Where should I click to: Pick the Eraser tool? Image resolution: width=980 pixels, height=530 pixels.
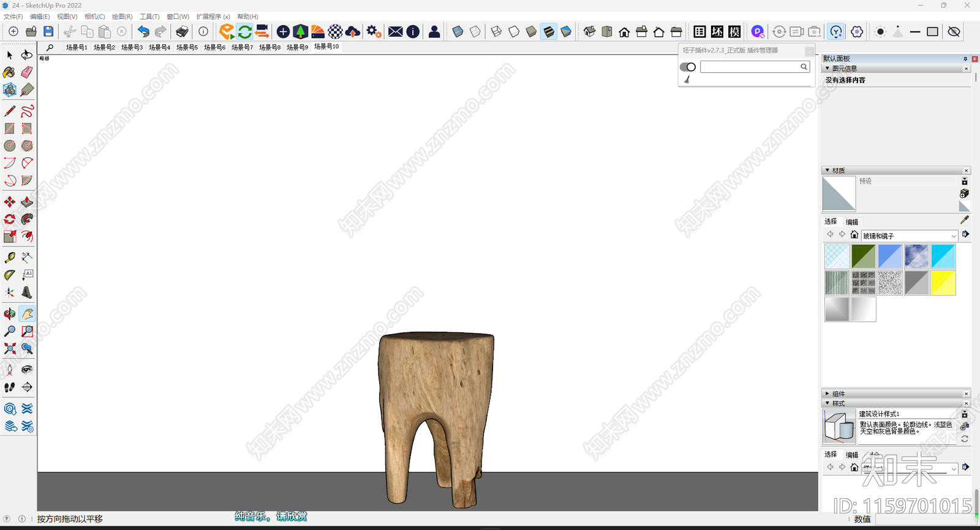pyautogui.click(x=27, y=72)
